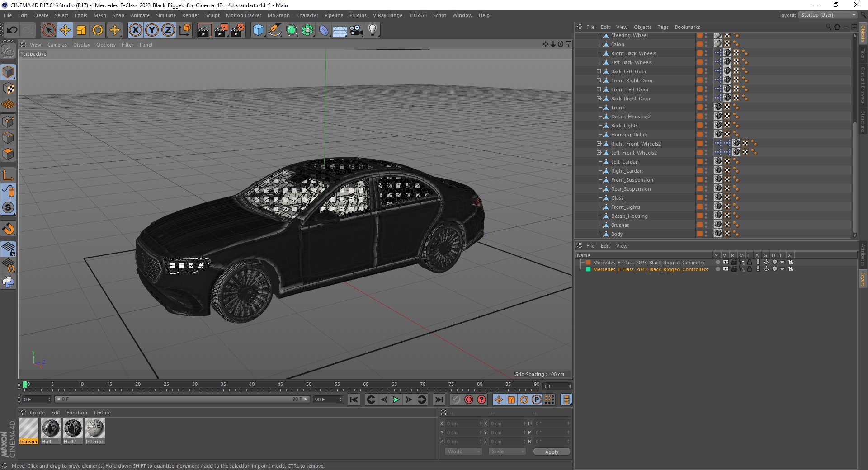The height and width of the screenshot is (470, 868).
Task: Switch to Edges mode in left toolbar
Action: [x=8, y=138]
